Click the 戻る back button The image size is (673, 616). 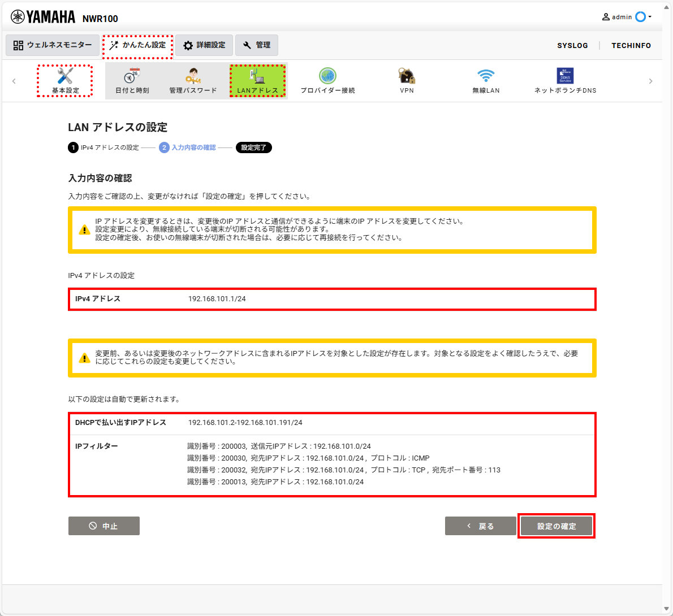tap(480, 526)
